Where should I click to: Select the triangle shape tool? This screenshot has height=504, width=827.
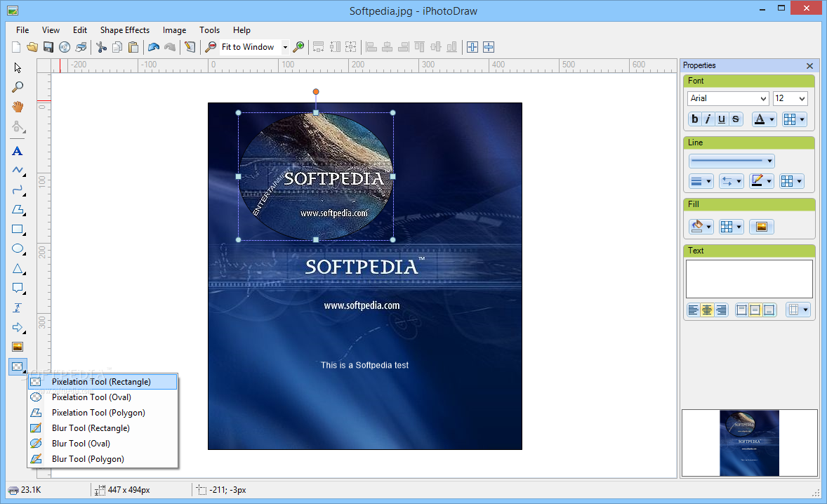[18, 268]
